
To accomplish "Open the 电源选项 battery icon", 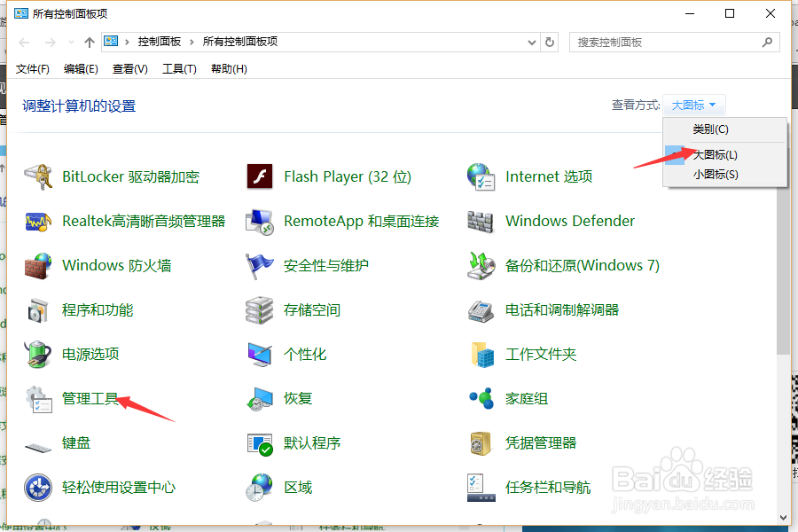I will [38, 355].
